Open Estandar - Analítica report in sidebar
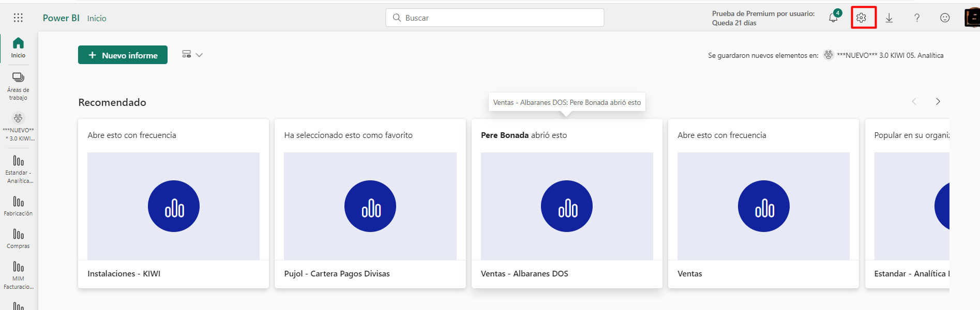 (18, 169)
